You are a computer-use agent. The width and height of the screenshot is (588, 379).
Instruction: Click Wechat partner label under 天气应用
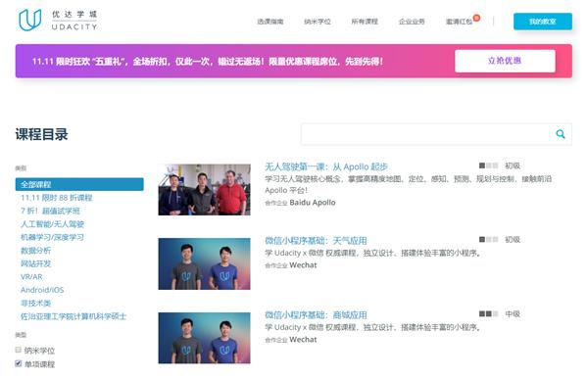303,265
